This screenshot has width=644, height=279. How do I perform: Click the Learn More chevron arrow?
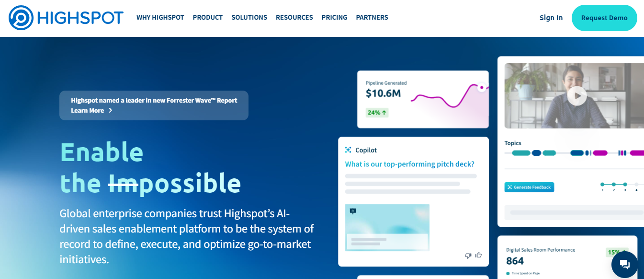tap(111, 110)
